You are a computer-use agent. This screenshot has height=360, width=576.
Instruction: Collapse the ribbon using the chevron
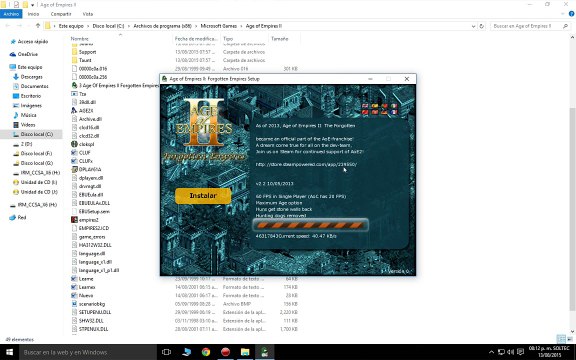tap(563, 14)
